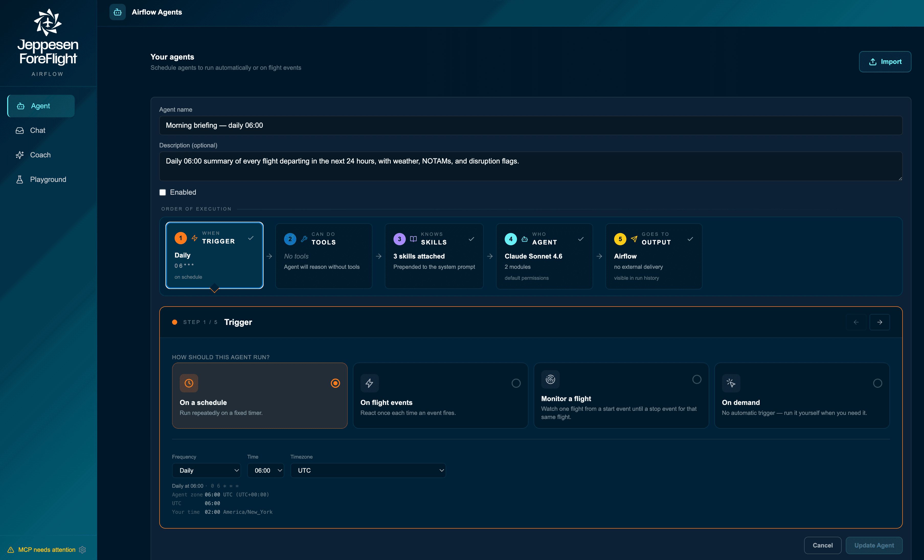
Task: Click the Skills book icon
Action: 413,239
